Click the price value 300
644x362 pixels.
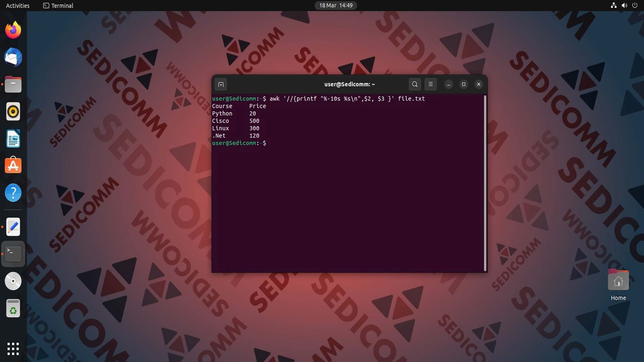[x=254, y=128]
